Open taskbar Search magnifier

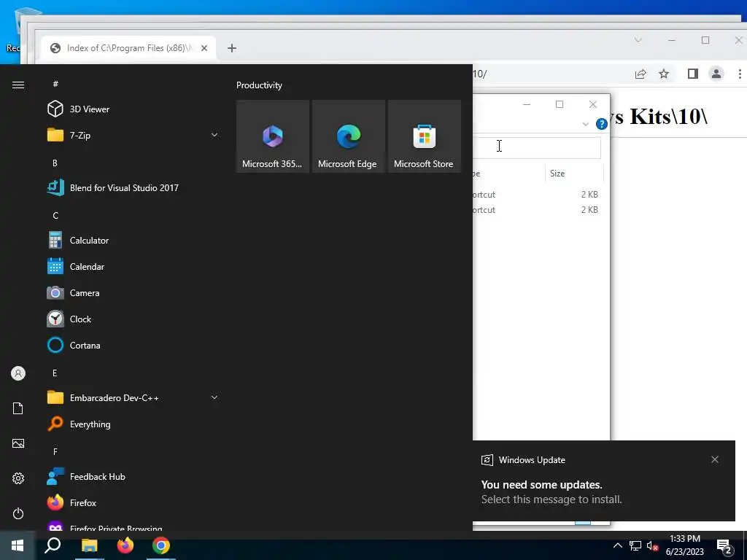53,545
